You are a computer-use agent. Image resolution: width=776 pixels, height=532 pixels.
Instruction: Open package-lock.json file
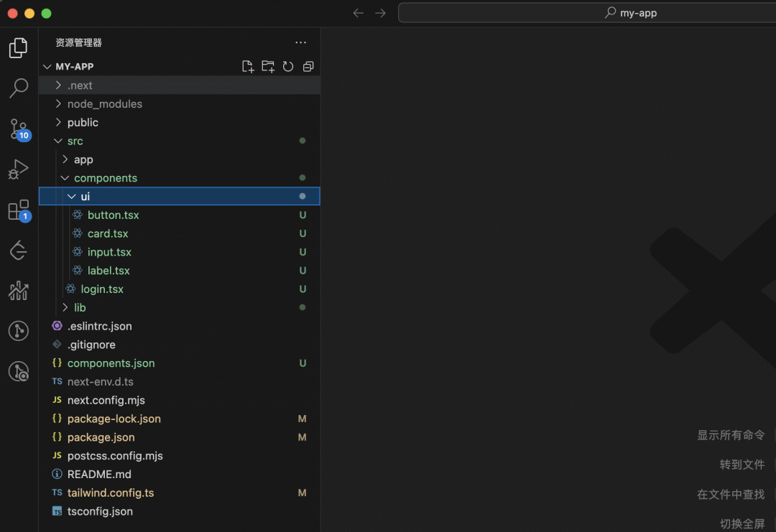(x=179, y=419)
